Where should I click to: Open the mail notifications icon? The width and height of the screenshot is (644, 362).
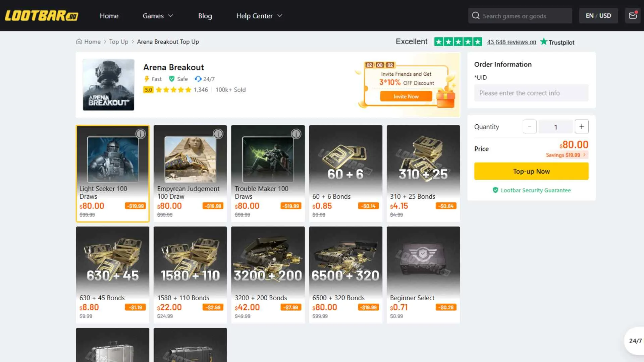(x=633, y=16)
